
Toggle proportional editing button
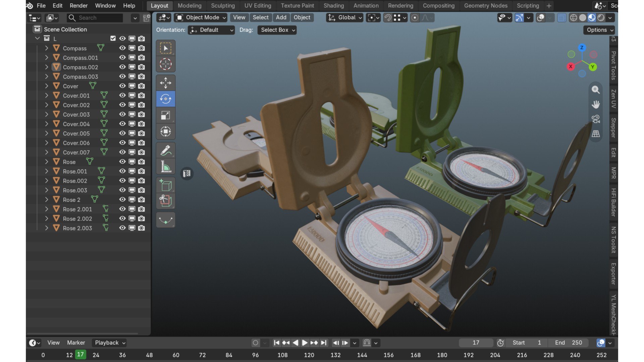415,18
